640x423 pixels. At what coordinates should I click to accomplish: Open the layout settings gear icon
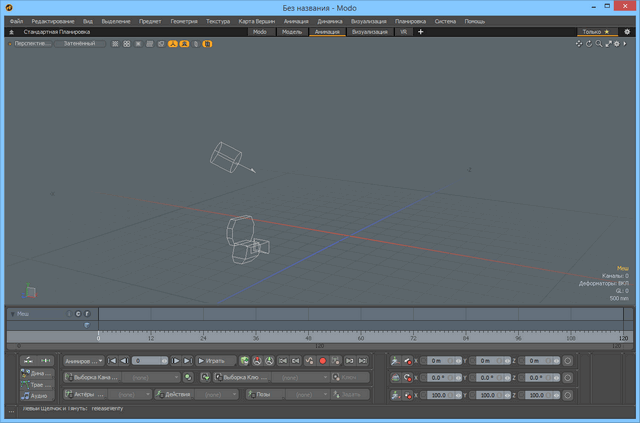[x=627, y=32]
